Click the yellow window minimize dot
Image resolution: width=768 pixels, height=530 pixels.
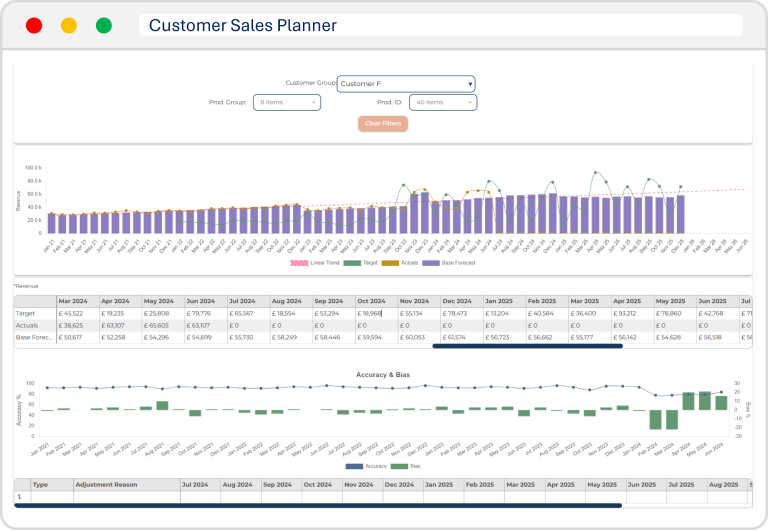pos(69,26)
